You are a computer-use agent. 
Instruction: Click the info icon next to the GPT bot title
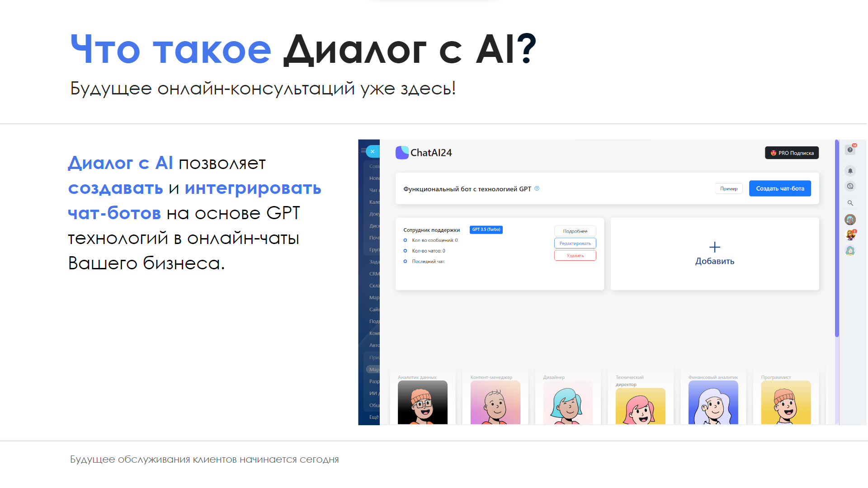537,188
